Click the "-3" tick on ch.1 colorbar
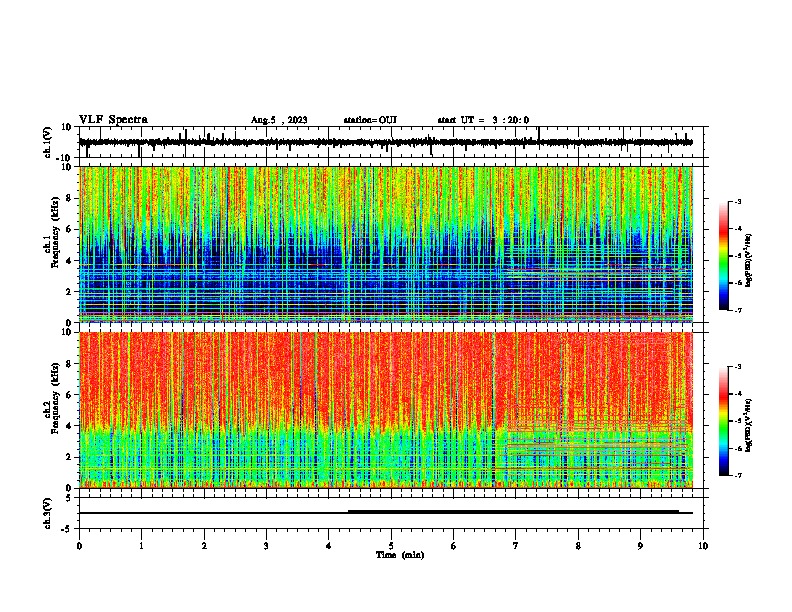This screenshot has width=792, height=612. [x=738, y=201]
